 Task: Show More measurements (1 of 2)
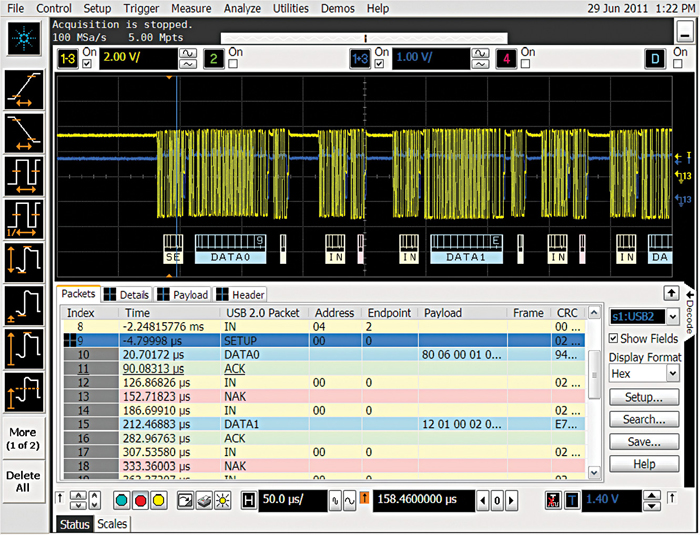(x=24, y=437)
